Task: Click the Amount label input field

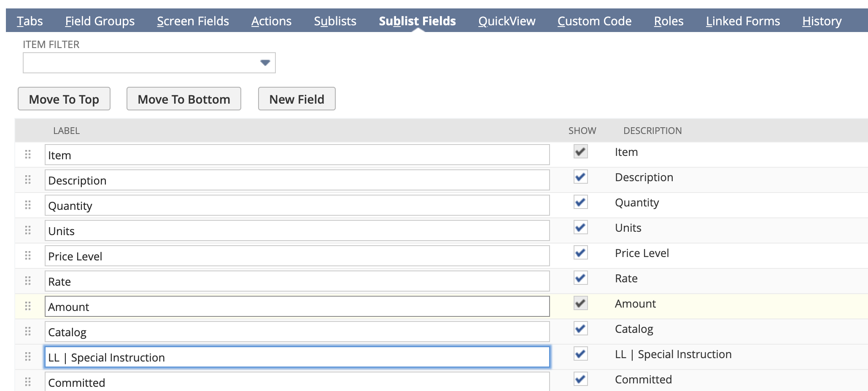Action: 297,307
